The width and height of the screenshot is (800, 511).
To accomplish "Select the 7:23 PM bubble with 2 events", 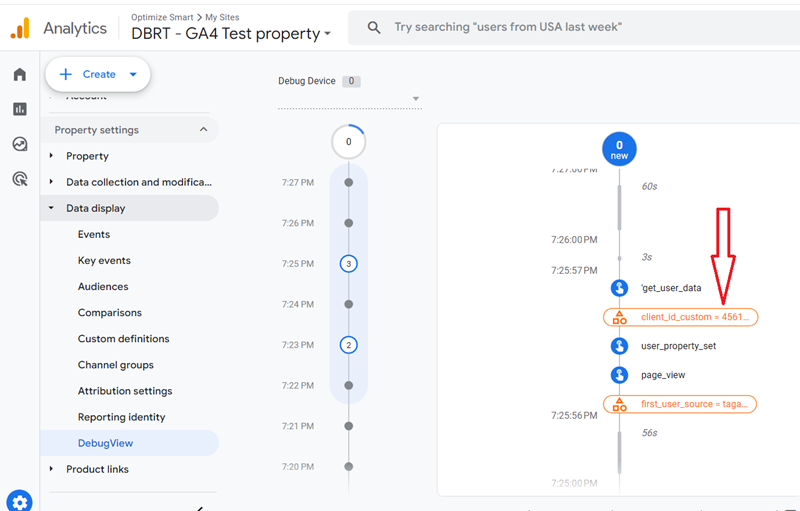I will (348, 345).
